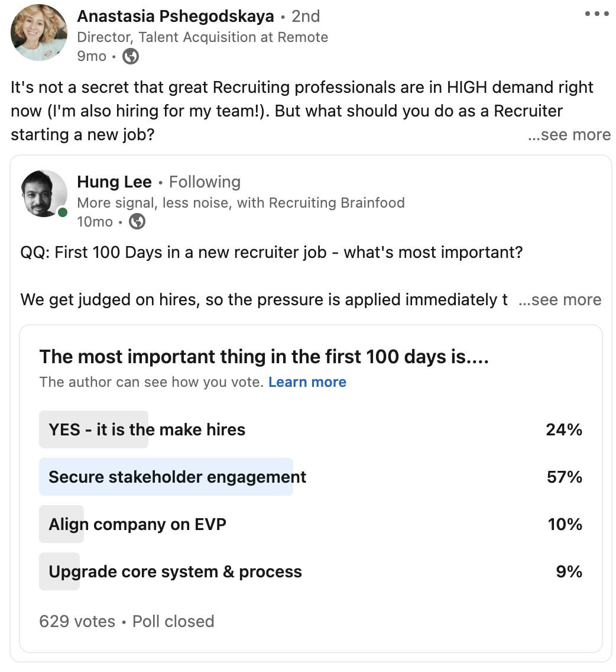
Task: Open the Following status on Hung Lee's post
Action: 205,182
